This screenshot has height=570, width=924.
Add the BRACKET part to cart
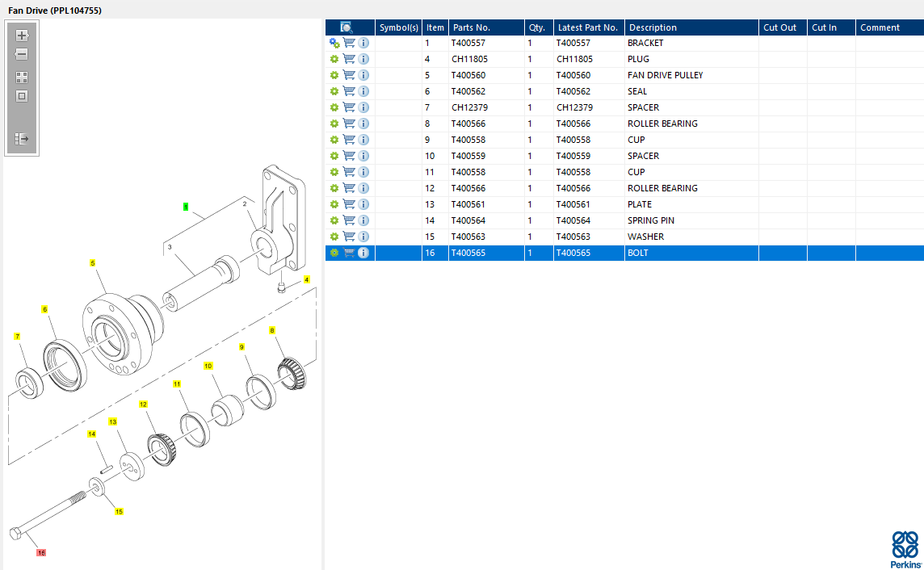(x=349, y=43)
